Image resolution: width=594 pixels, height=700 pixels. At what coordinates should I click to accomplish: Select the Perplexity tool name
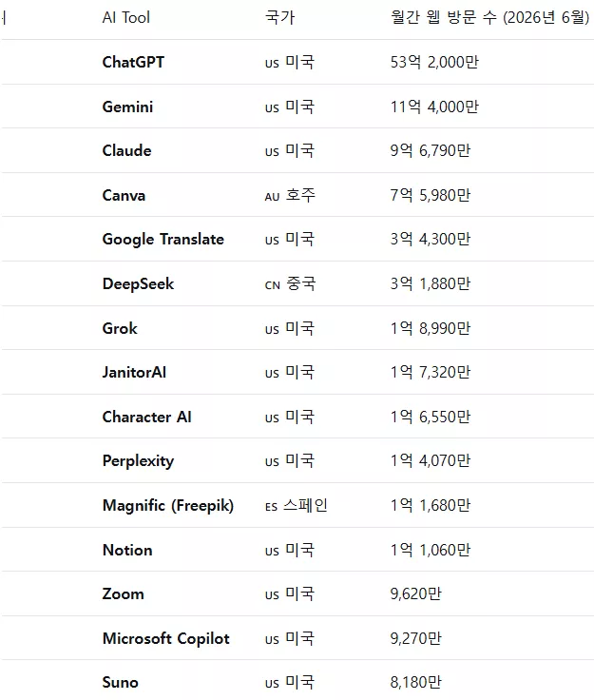tap(138, 461)
